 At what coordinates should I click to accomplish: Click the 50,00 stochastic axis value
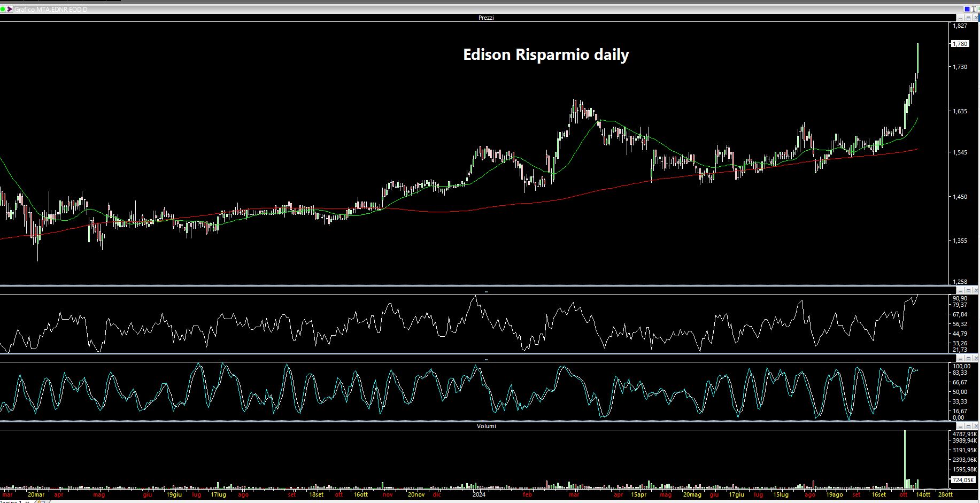click(960, 392)
